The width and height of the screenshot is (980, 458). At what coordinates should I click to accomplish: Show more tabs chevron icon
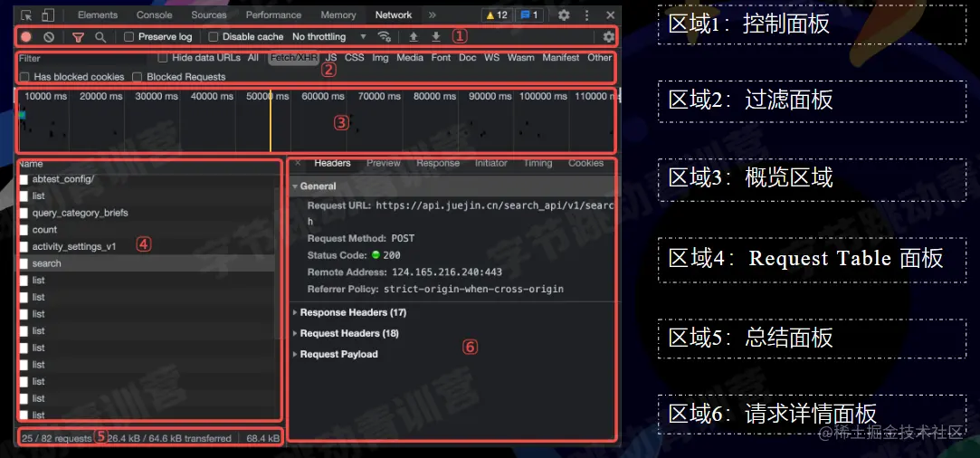pos(432,15)
